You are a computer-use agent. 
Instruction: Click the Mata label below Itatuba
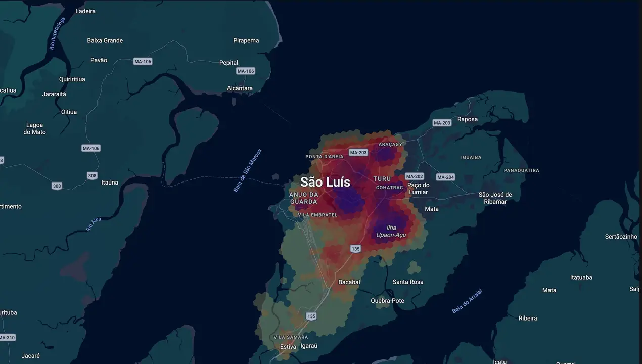coord(549,290)
